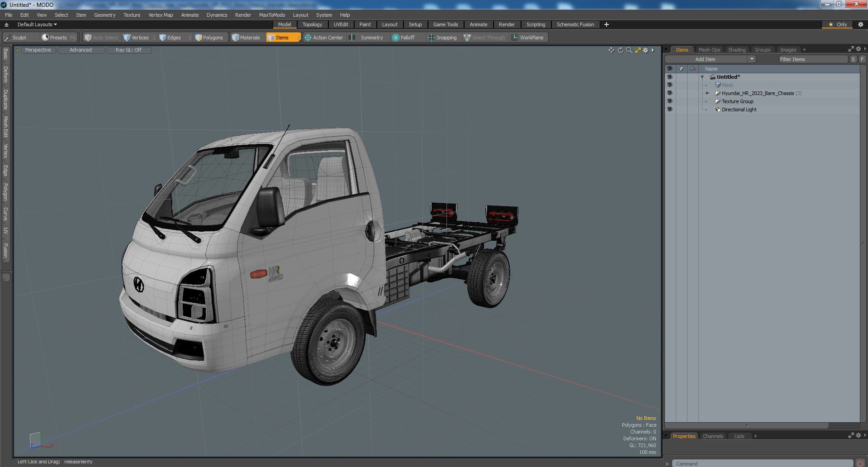The width and height of the screenshot is (868, 467).
Task: Toggle visibility of Texture Group
Action: [x=669, y=101]
